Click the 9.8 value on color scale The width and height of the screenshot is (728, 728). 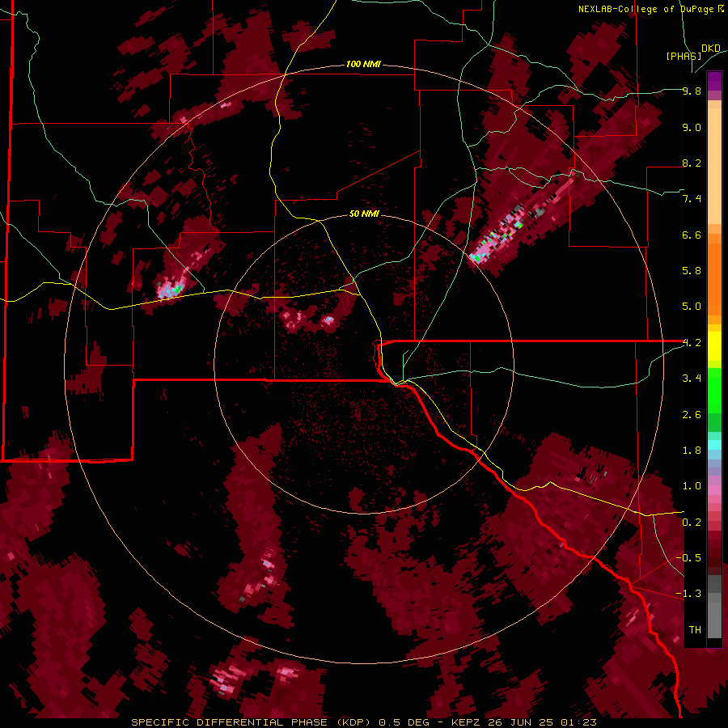click(x=692, y=91)
